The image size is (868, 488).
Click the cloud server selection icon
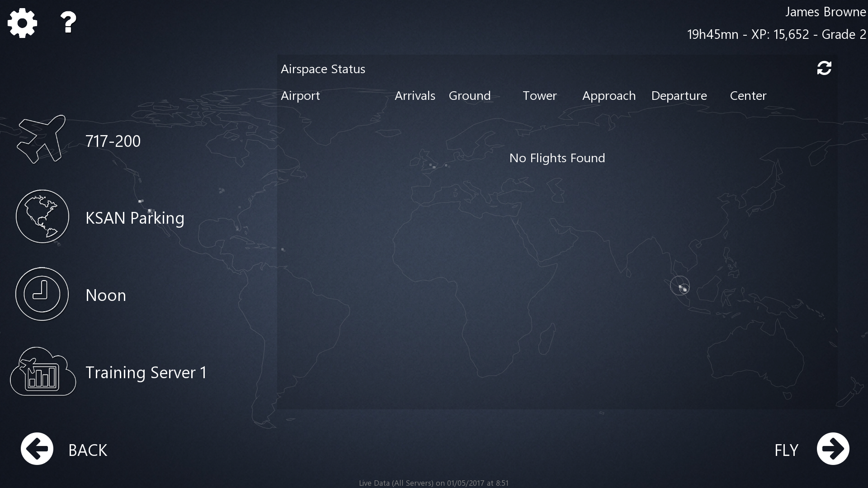pyautogui.click(x=43, y=372)
